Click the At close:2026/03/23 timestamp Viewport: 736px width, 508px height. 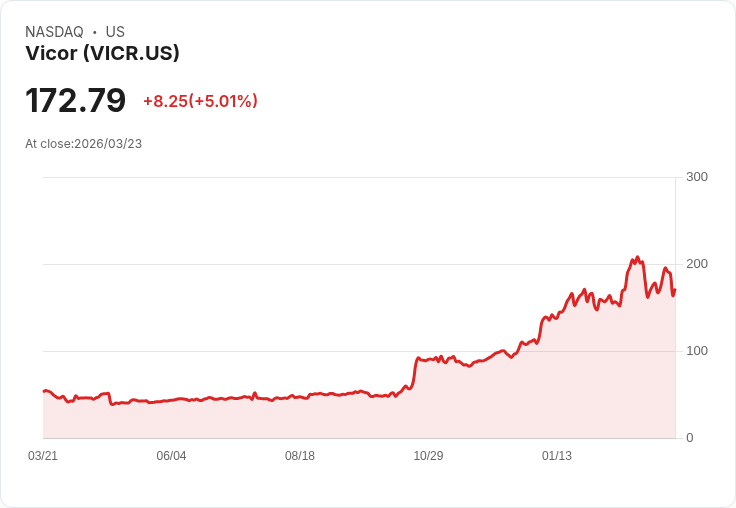pos(84,144)
